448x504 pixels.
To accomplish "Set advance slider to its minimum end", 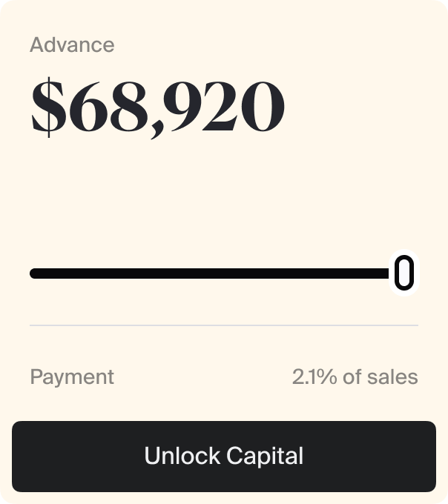I will click(x=32, y=273).
